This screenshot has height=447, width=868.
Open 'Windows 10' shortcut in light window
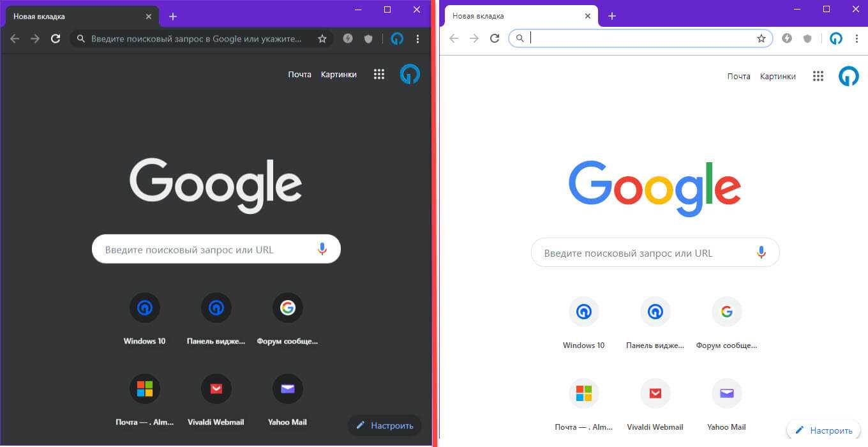584,322
